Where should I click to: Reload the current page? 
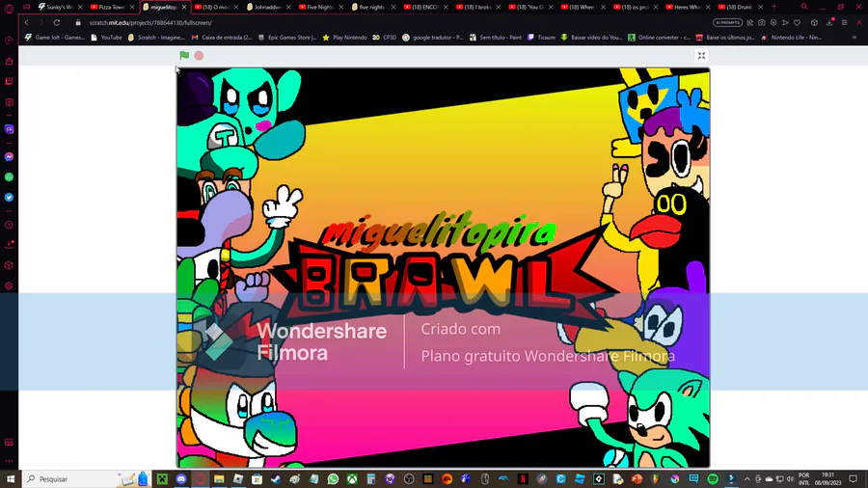pyautogui.click(x=57, y=23)
